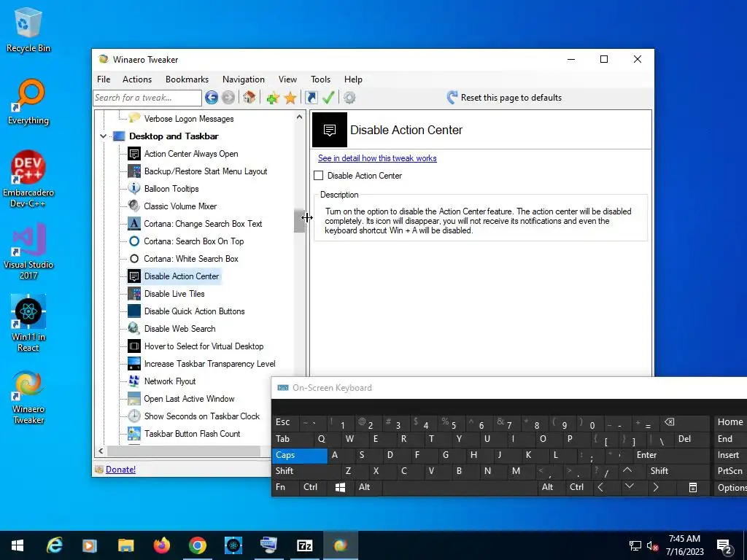
Task: Select Action Center Always Open tweak
Action: [191, 154]
